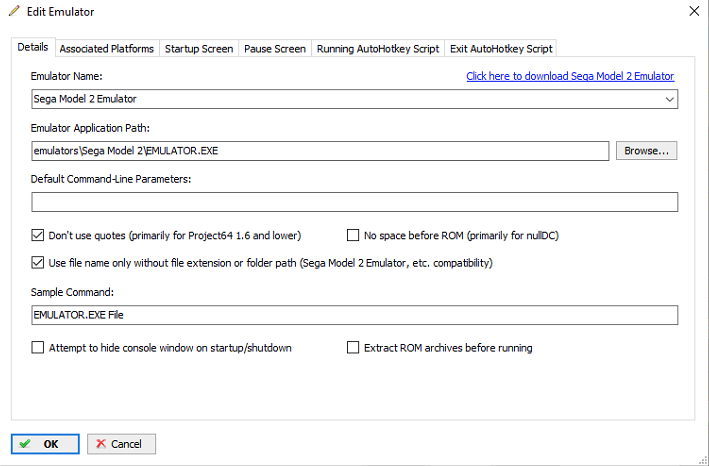Click the pencil icon in title bar
This screenshot has height=466, width=709.
click(x=14, y=11)
